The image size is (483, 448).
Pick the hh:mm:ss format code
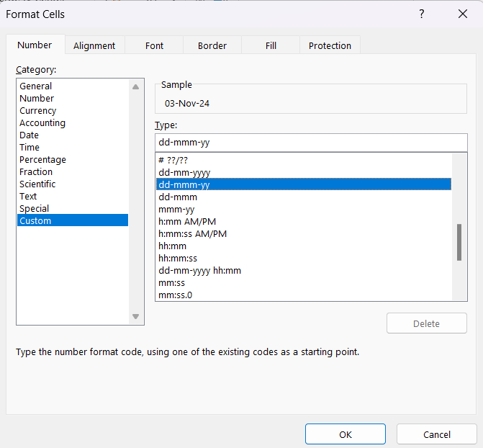pos(304,258)
